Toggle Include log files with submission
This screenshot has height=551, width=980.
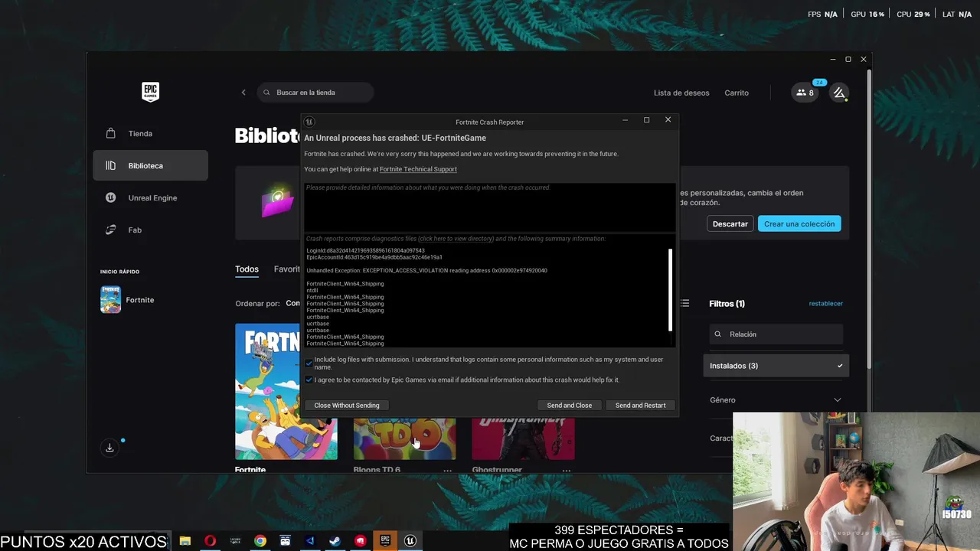pos(309,363)
